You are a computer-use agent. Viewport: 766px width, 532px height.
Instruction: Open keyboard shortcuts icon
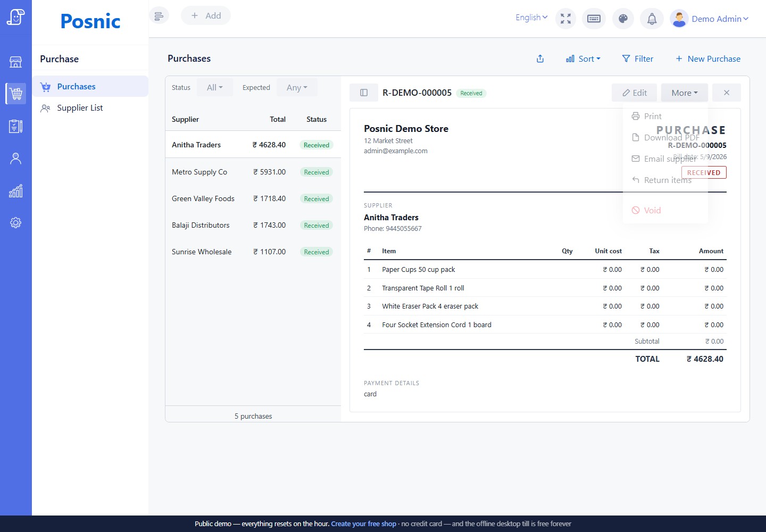click(x=594, y=19)
